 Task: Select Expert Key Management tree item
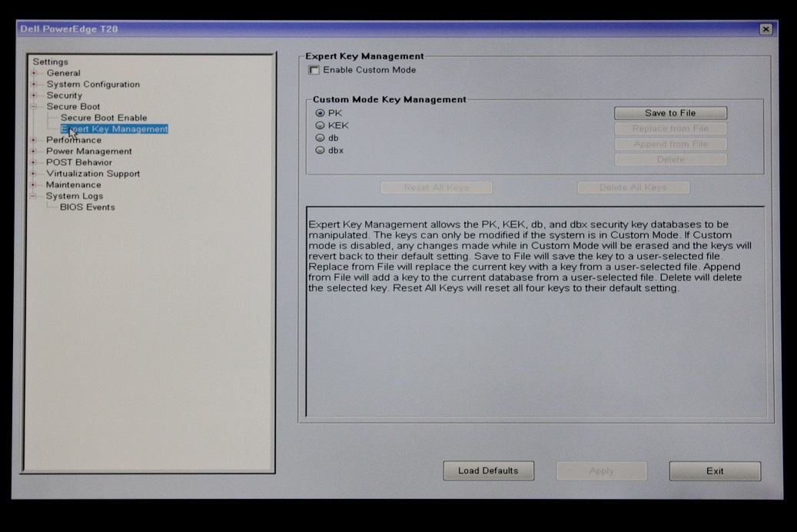pos(115,129)
